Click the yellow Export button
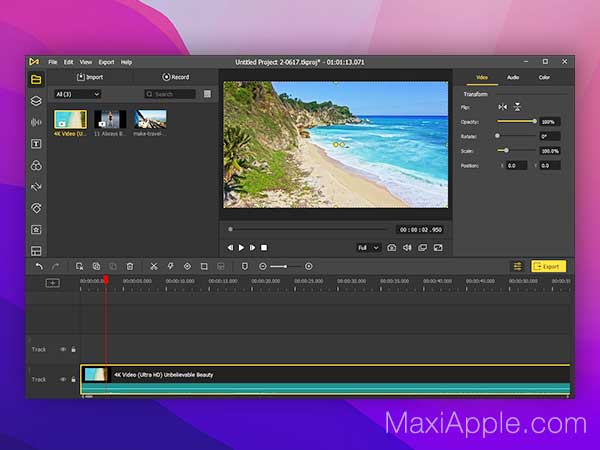This screenshot has width=600, height=450. [x=548, y=266]
